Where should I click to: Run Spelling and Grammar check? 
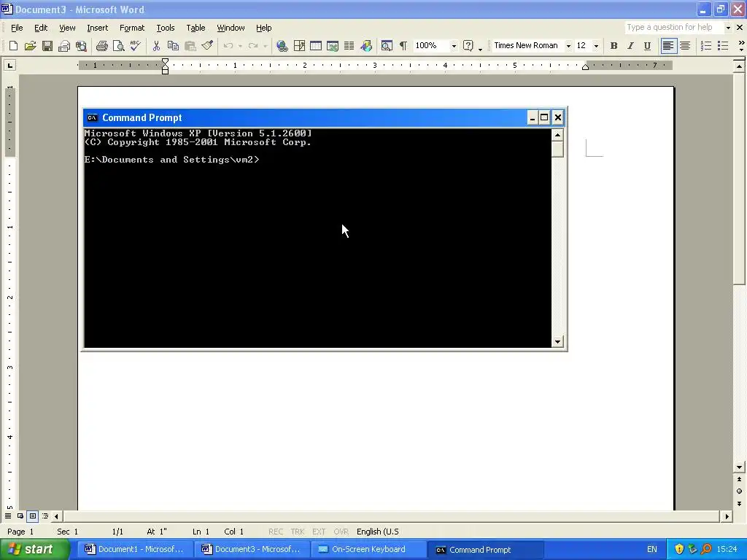135,46
